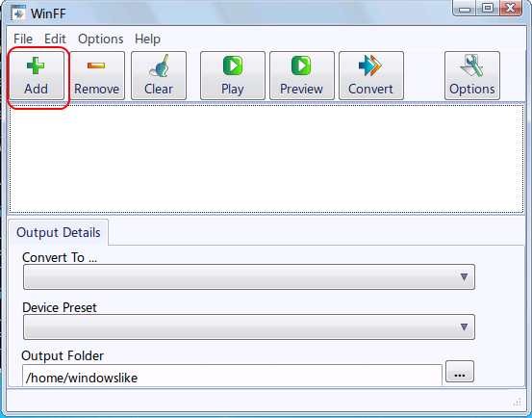Screen dimensions: 532x418
Task: Click the WinFF title bar app icon
Action: 17,13
